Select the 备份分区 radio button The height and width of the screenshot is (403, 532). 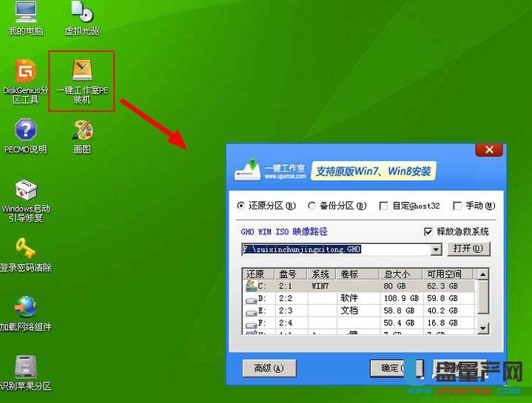(312, 206)
